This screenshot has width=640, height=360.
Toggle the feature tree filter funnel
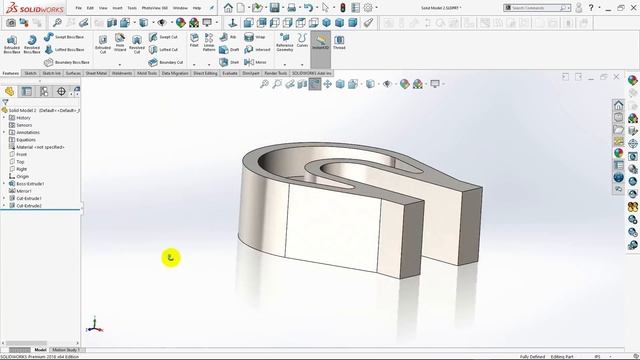pyautogui.click(x=5, y=102)
